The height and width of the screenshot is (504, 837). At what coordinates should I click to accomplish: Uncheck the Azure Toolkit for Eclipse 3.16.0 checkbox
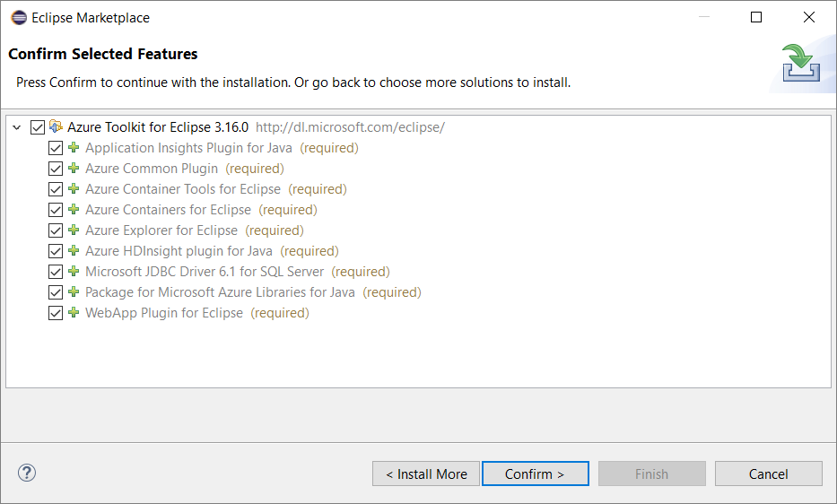pyautogui.click(x=38, y=127)
